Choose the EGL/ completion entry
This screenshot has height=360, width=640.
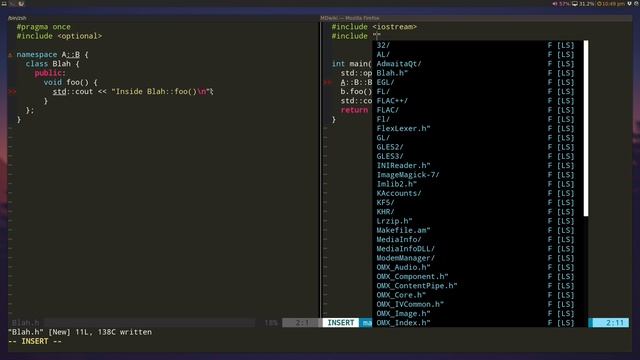click(478, 82)
